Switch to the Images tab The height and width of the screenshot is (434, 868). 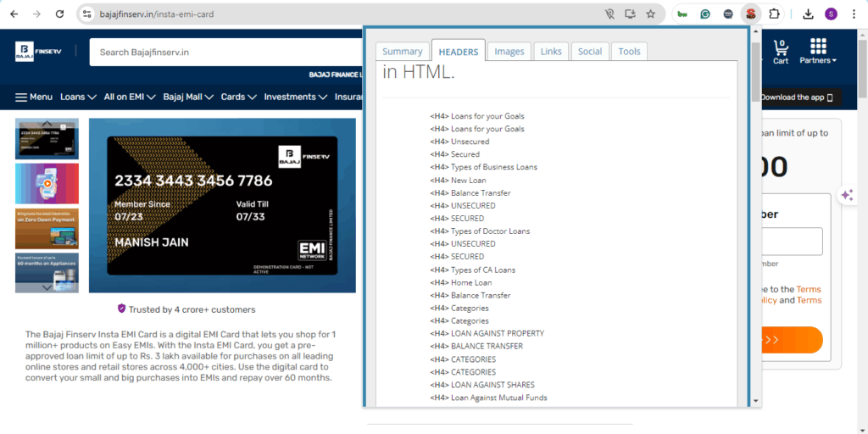(x=509, y=52)
